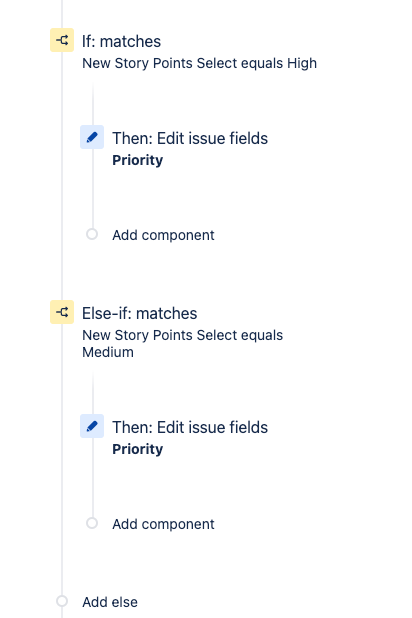Click the circle beside Add component under Else-if block
Viewport: 412px width, 618px height.
(x=92, y=523)
